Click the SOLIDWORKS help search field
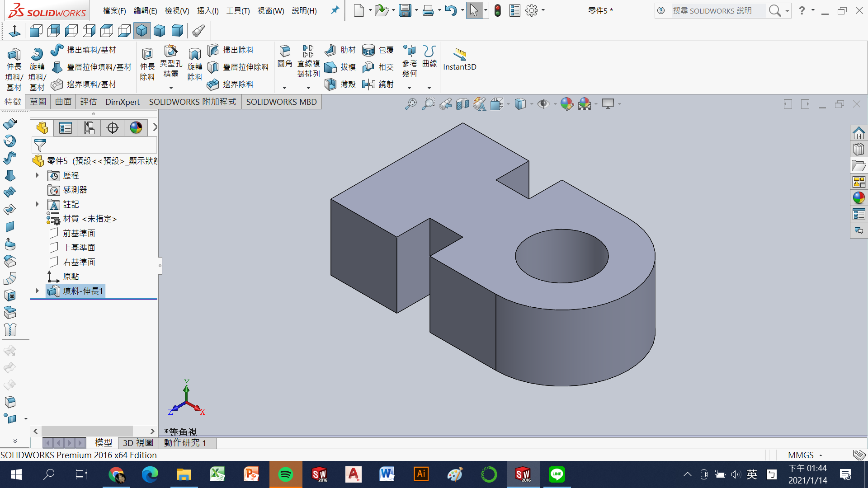Image resolution: width=868 pixels, height=488 pixels. pyautogui.click(x=714, y=10)
